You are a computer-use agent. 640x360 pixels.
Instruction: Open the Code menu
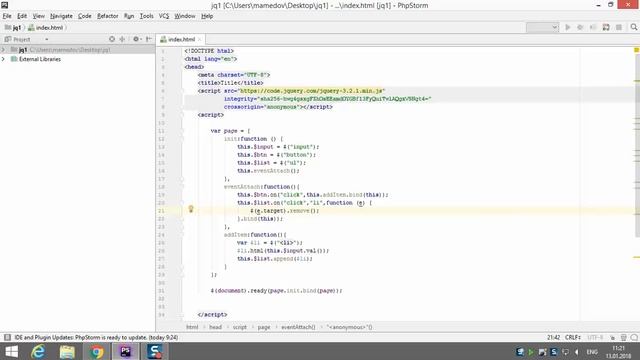pyautogui.click(x=85, y=16)
